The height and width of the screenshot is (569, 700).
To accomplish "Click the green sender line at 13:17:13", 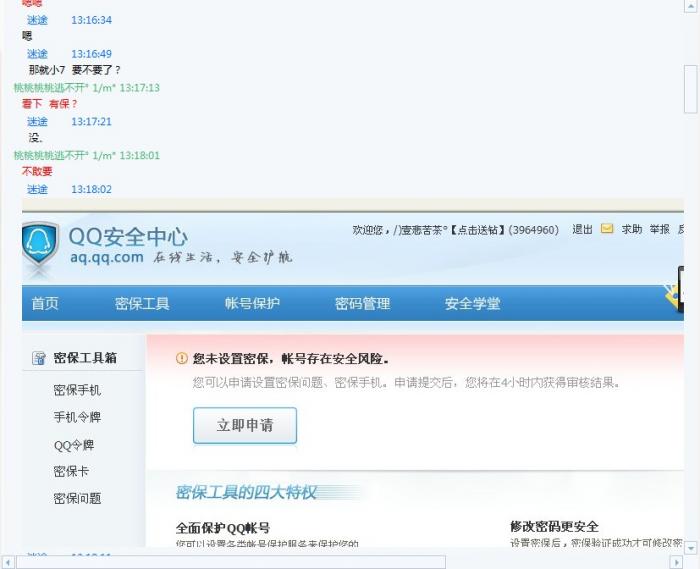I will (87, 88).
